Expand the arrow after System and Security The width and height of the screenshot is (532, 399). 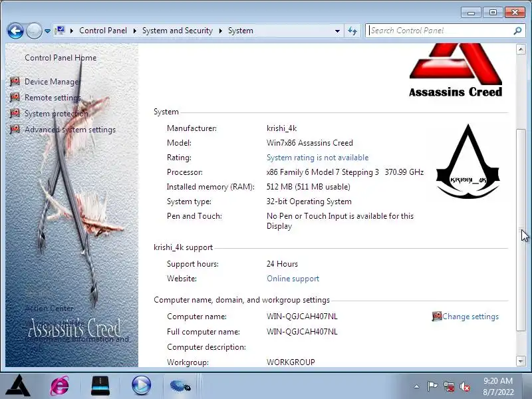pos(221,31)
